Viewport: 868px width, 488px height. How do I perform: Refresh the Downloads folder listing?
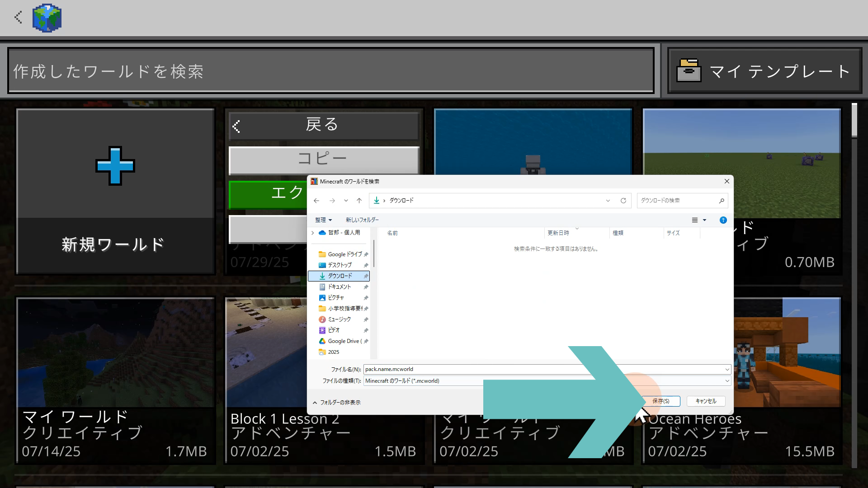tap(623, 201)
